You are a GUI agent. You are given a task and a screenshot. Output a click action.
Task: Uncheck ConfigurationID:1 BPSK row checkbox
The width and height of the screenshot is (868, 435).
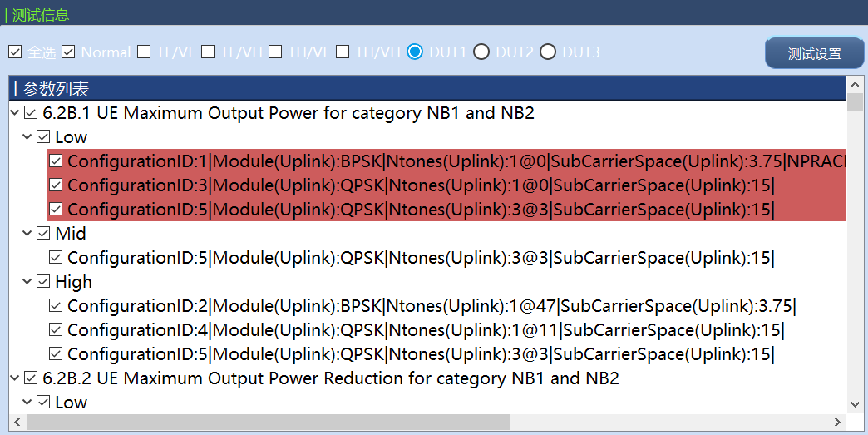click(x=57, y=161)
